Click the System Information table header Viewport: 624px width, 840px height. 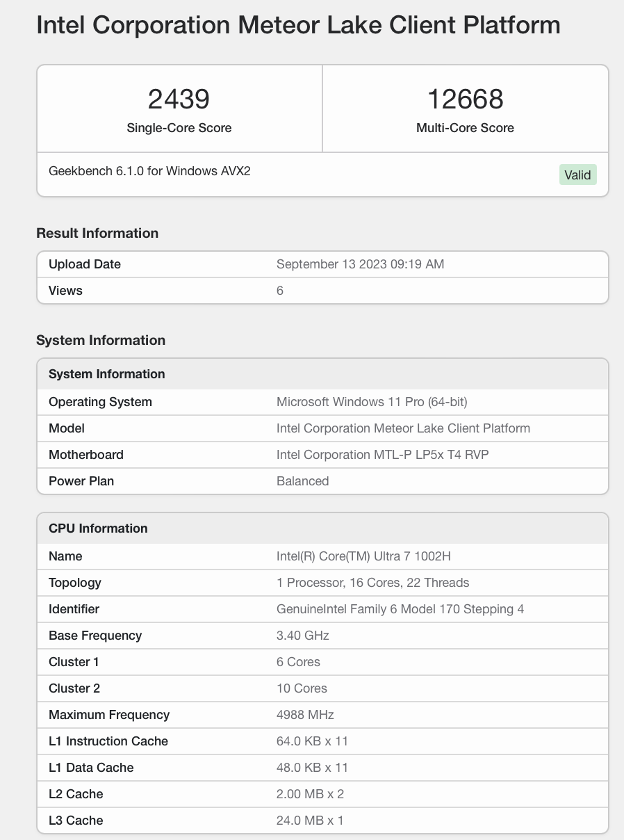(x=107, y=374)
